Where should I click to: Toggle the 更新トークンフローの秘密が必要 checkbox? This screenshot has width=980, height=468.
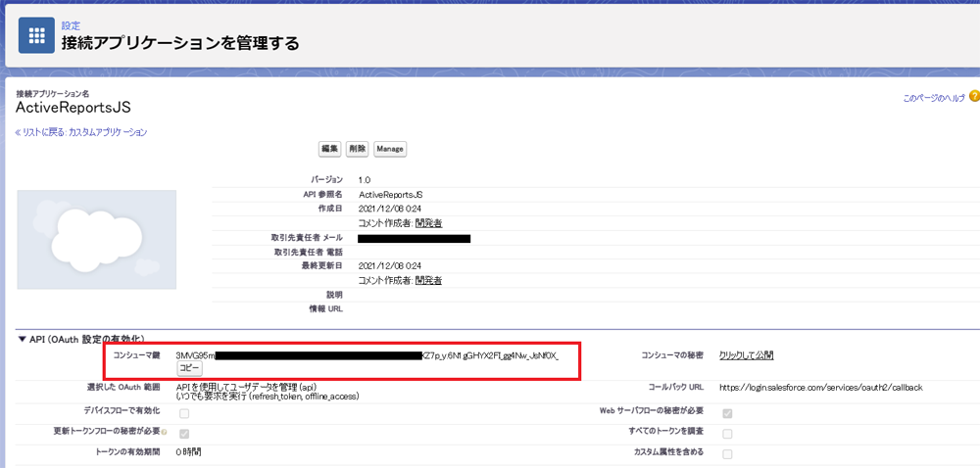[184, 434]
